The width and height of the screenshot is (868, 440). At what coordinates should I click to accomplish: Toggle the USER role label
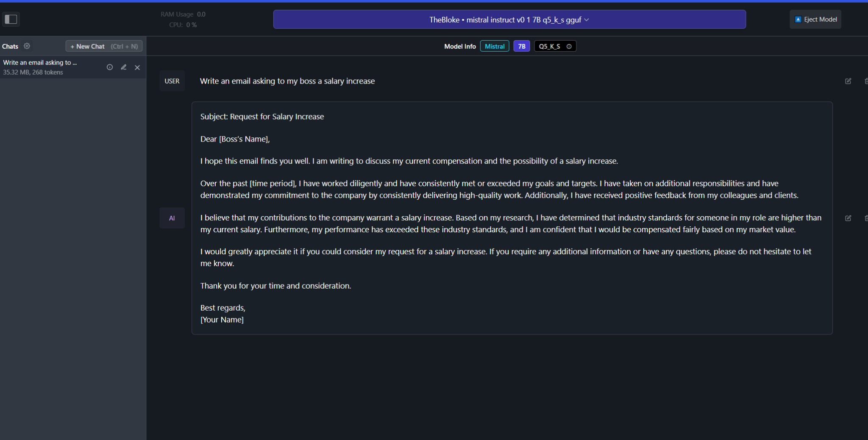point(172,81)
